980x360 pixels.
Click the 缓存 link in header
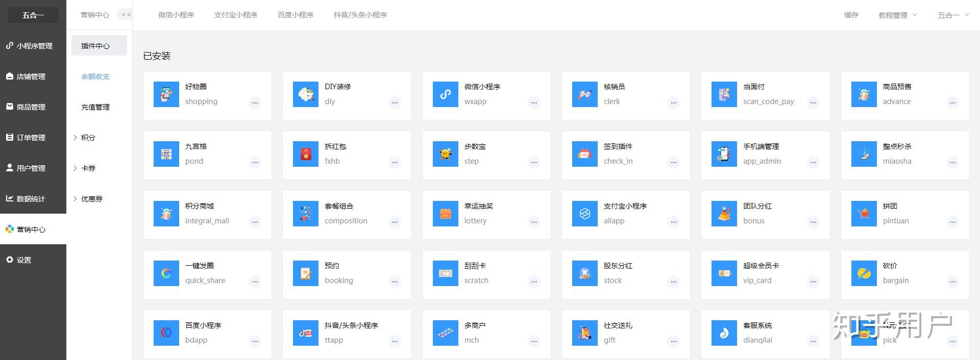click(851, 15)
